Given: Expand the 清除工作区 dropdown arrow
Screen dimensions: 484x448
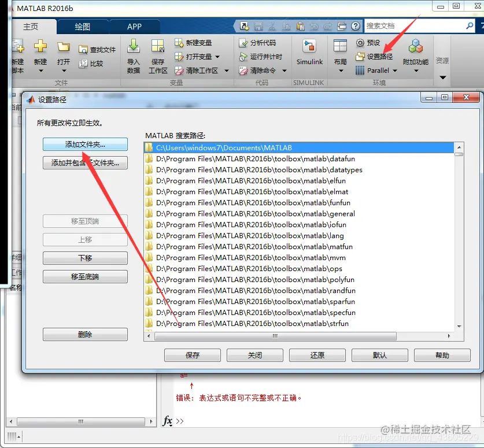Looking at the screenshot, I should click(x=227, y=71).
